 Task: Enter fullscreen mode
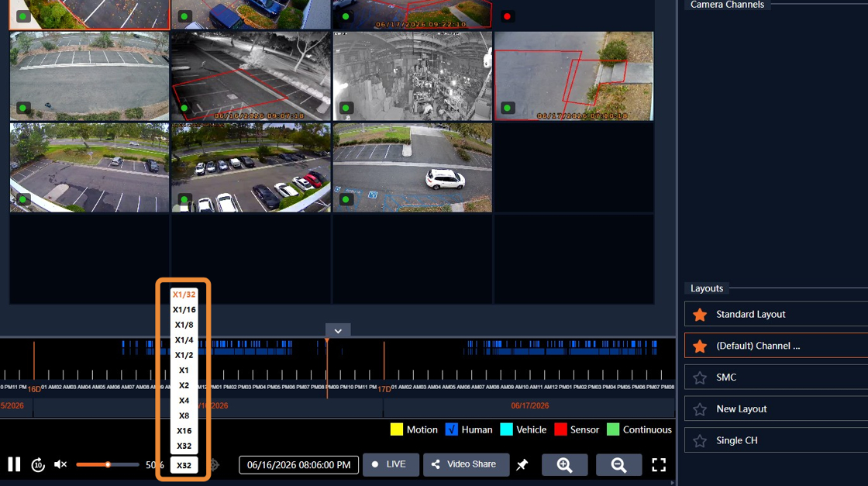(659, 465)
